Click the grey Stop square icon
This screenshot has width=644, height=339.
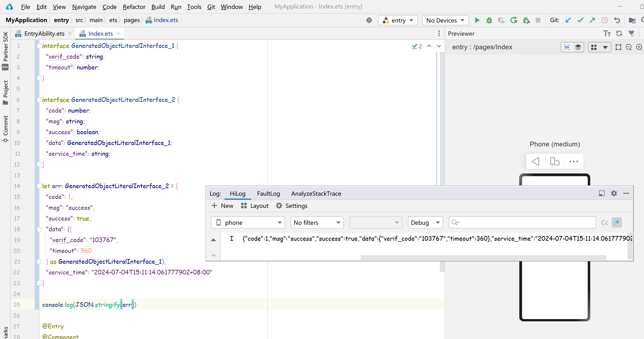tap(538, 20)
